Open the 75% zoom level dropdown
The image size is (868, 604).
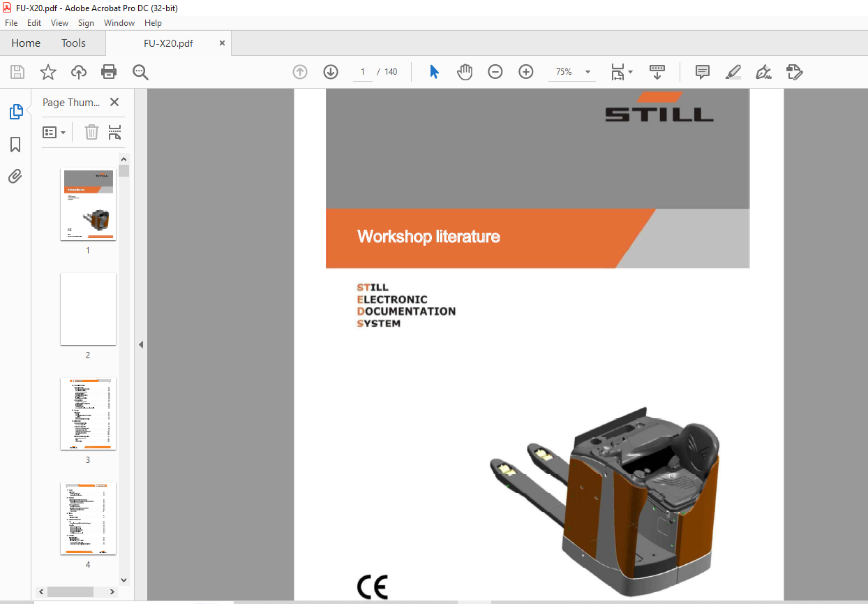(588, 72)
